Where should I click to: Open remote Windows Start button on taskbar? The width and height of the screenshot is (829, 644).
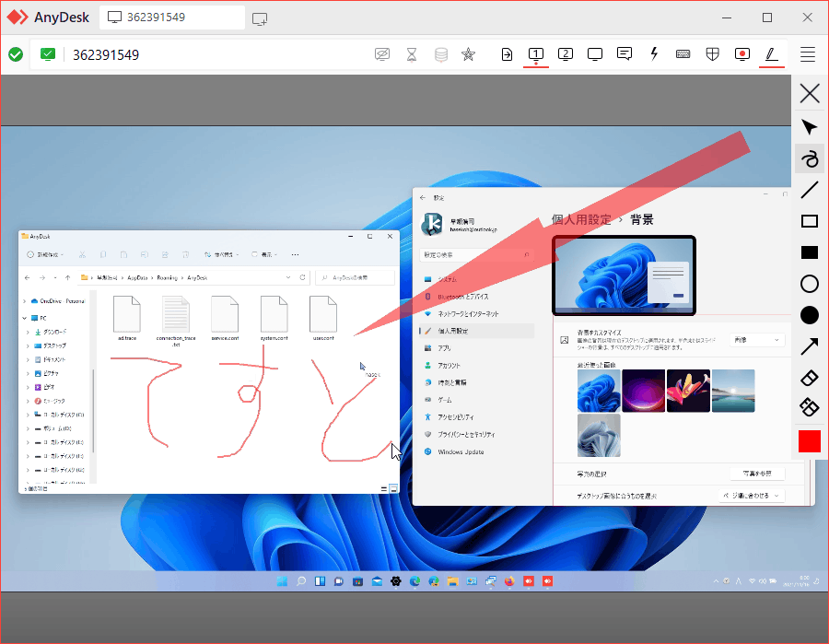(282, 581)
